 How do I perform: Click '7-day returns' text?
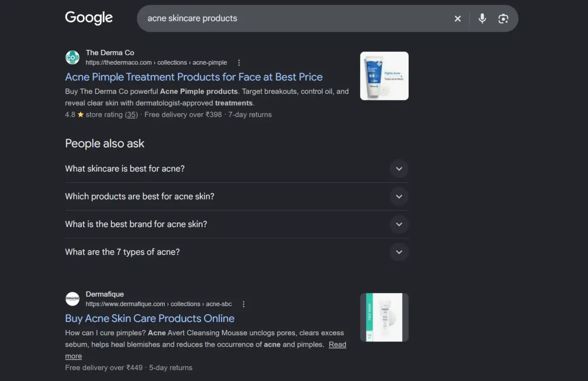pos(250,115)
